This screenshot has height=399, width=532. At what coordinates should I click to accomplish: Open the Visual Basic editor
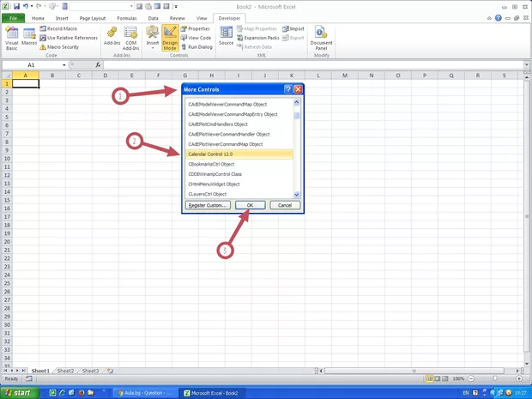(12, 36)
